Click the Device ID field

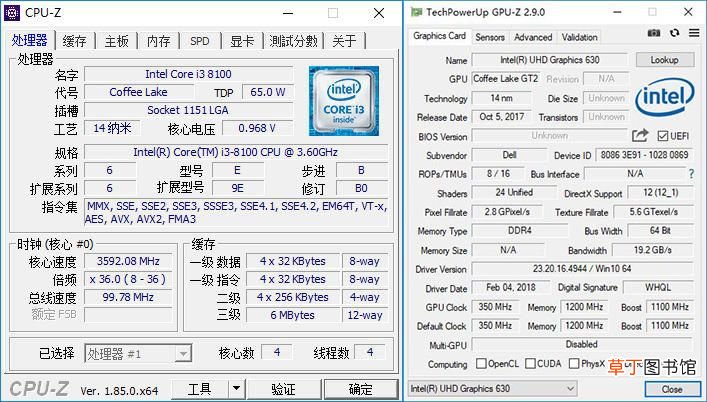tap(644, 155)
